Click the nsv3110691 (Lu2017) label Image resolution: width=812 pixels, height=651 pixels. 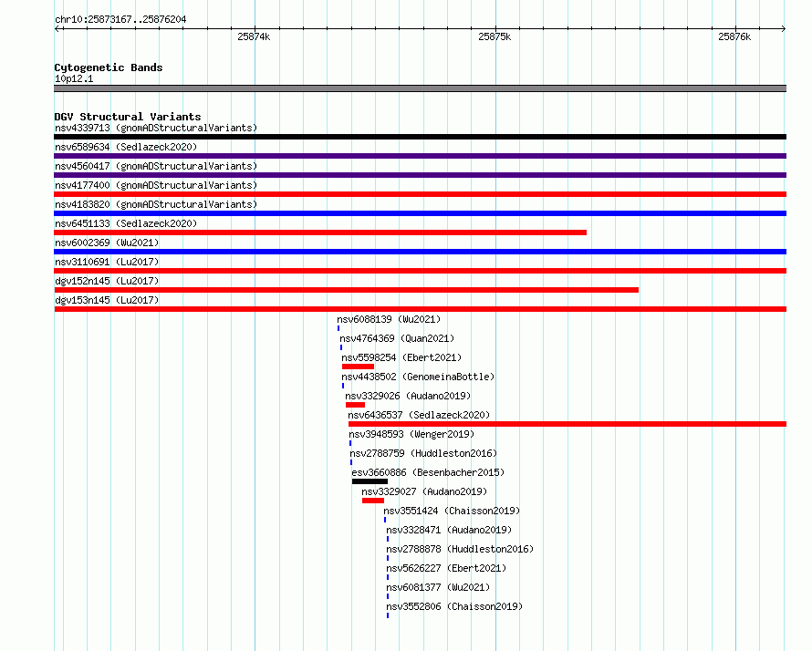pyautogui.click(x=107, y=262)
